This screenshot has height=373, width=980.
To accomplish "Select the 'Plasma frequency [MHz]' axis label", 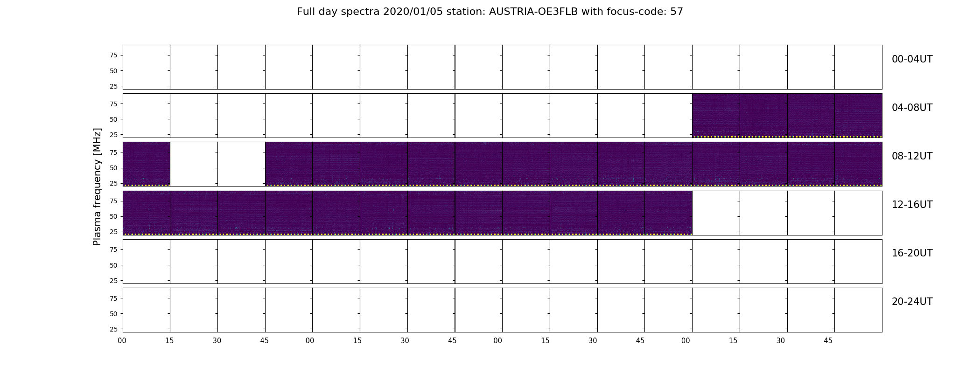I will (97, 187).
